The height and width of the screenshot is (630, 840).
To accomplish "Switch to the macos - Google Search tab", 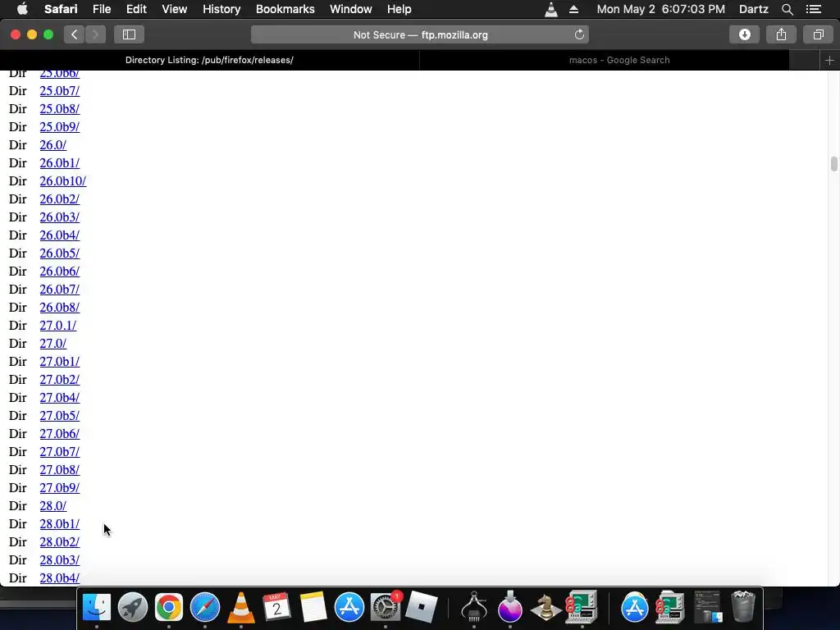I will pyautogui.click(x=619, y=61).
